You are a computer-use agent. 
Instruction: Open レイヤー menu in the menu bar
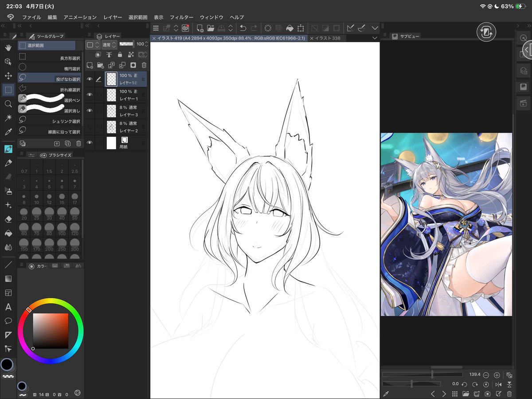tap(113, 17)
